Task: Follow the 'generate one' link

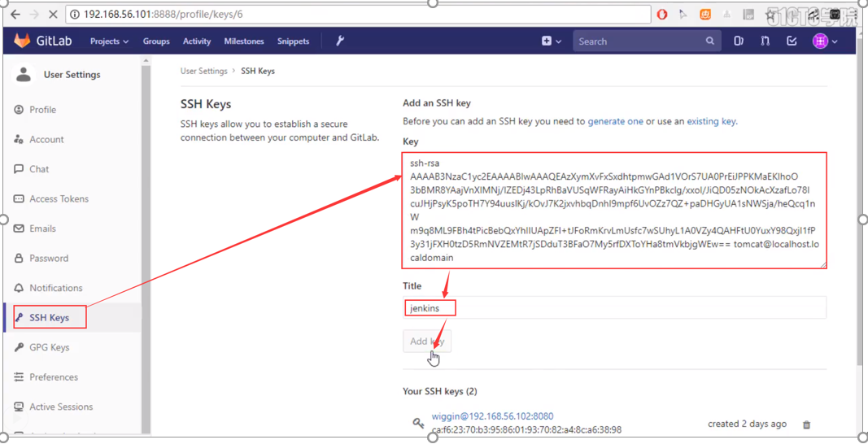Action: click(x=615, y=121)
